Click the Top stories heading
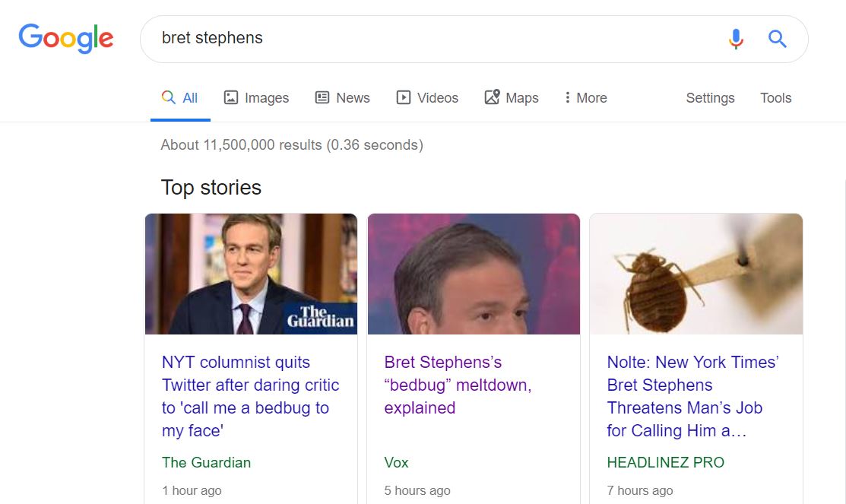This screenshot has width=846, height=504. point(211,188)
